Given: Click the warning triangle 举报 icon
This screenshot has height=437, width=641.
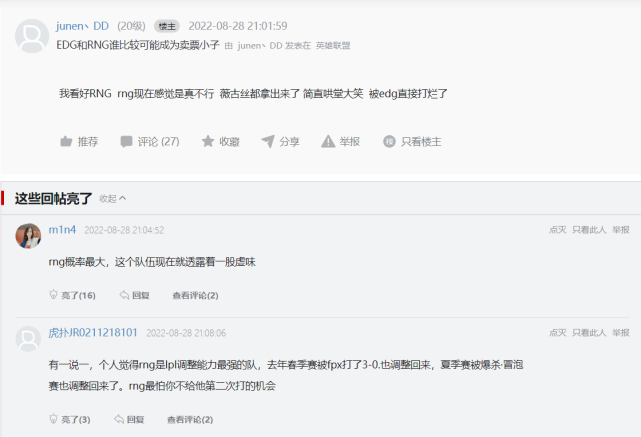Looking at the screenshot, I should point(328,141).
